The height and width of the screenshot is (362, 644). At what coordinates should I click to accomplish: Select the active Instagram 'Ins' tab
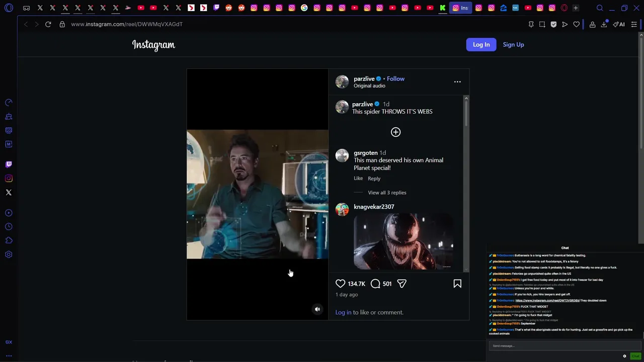point(461,8)
